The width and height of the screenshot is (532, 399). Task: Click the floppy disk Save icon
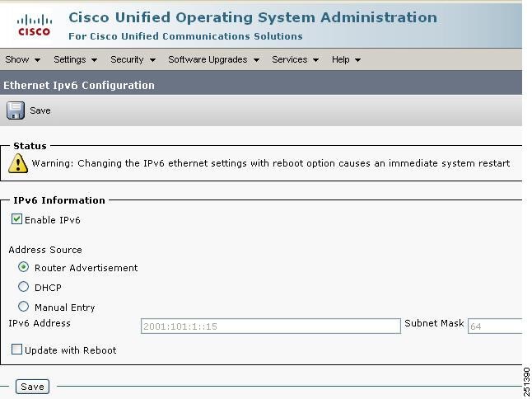pyautogui.click(x=16, y=110)
